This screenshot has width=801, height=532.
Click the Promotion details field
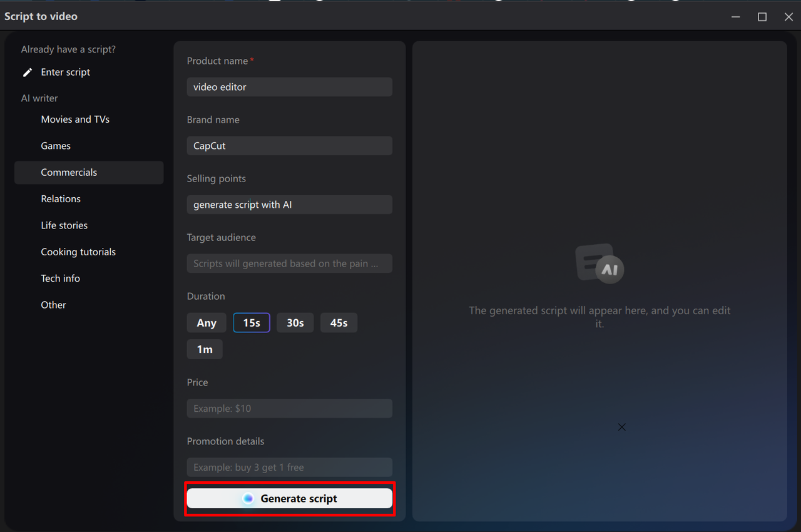click(x=289, y=467)
